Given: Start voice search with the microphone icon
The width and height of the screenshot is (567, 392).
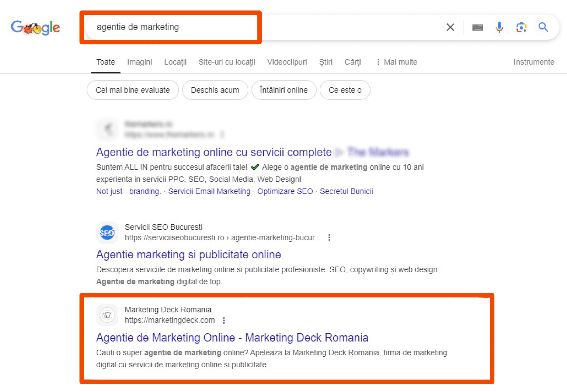Looking at the screenshot, I should click(x=499, y=27).
